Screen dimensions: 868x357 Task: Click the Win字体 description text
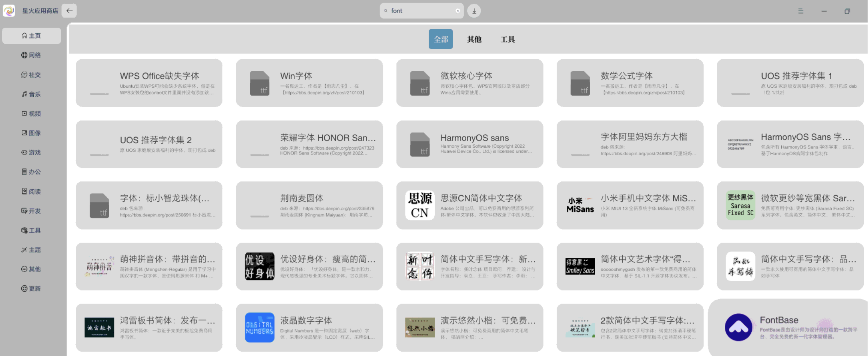tap(322, 89)
